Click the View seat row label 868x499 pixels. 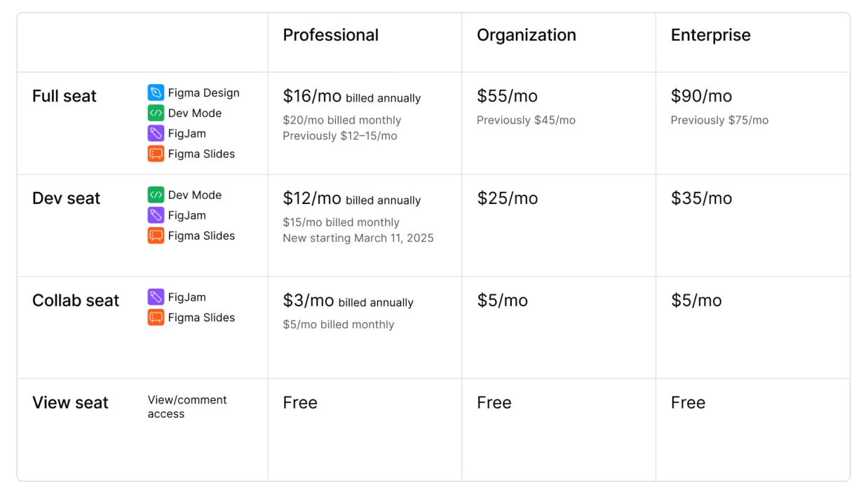70,403
